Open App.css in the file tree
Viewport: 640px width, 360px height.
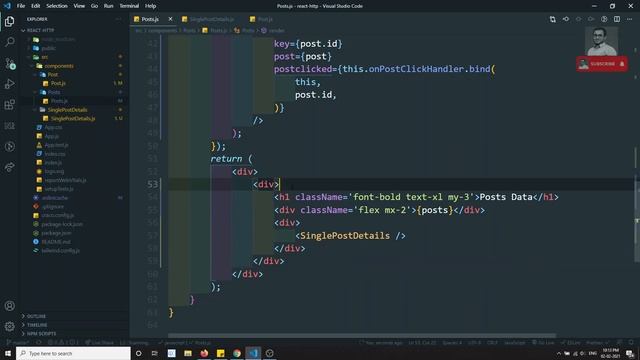click(x=53, y=127)
